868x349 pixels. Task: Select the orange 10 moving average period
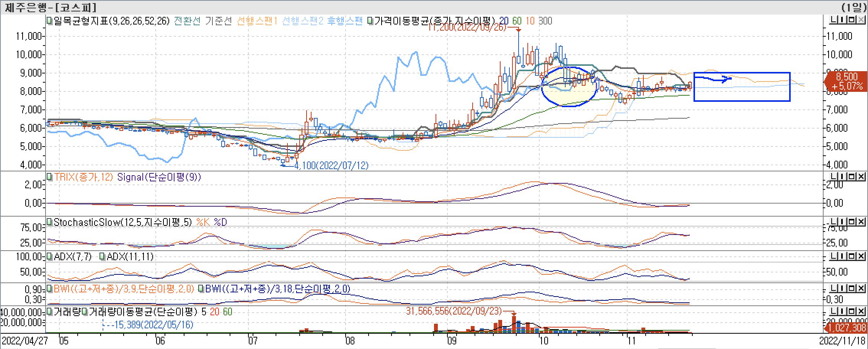click(x=530, y=21)
